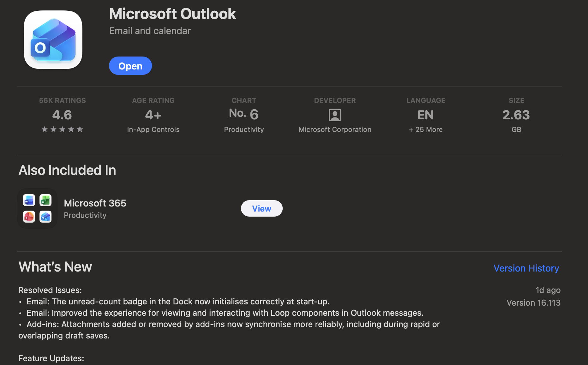Open the Version History link
Viewport: 588px width, 365px height.
point(526,268)
